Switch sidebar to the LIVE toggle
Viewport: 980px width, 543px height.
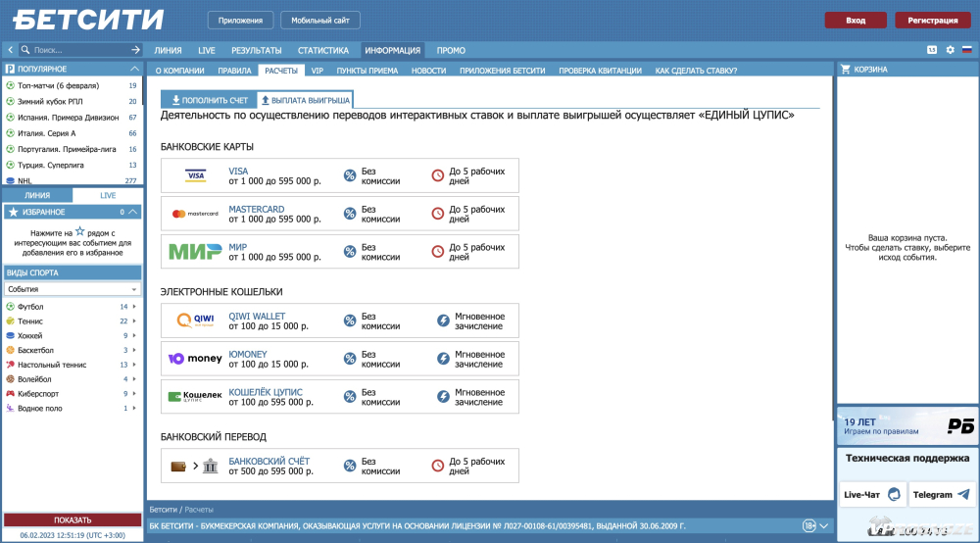coord(108,196)
